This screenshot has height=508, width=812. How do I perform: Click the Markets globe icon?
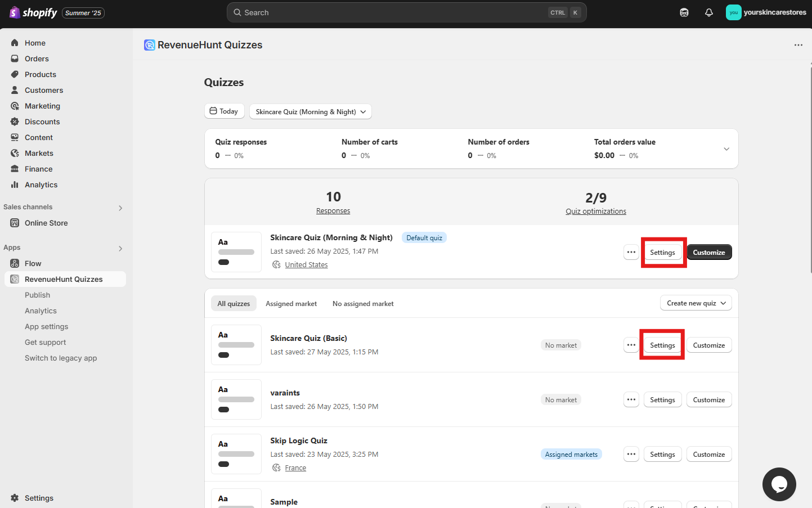point(15,153)
